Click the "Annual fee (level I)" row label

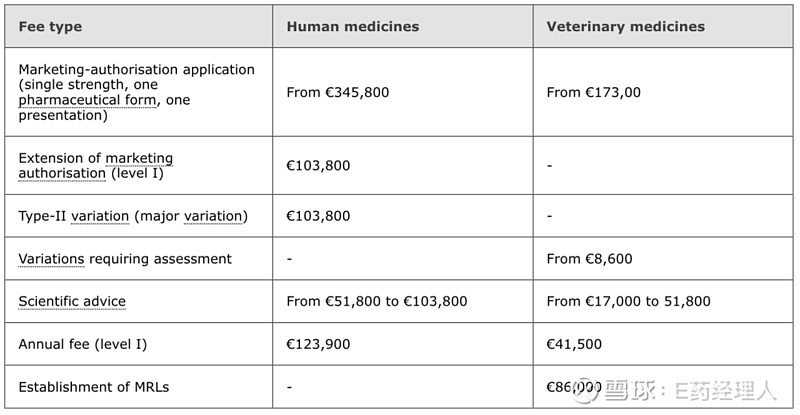(x=81, y=344)
